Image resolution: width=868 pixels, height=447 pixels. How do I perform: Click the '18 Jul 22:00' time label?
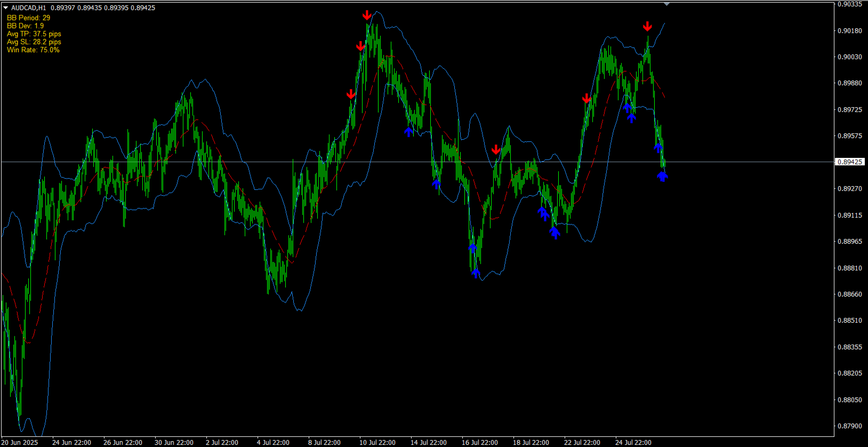coord(531,442)
